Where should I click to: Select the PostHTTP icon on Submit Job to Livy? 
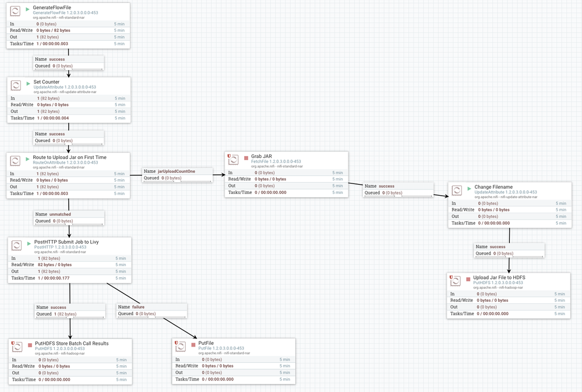(15, 245)
